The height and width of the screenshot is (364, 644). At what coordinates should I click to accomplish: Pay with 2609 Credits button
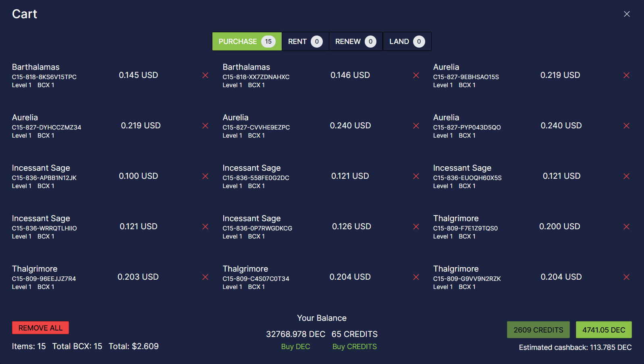tap(538, 330)
